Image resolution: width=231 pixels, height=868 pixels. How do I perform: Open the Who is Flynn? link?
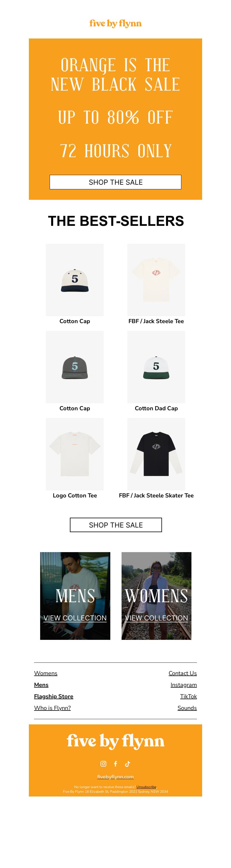pos(53,708)
